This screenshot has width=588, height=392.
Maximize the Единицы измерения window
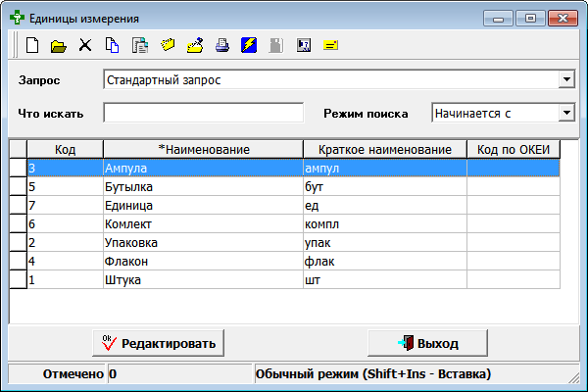pyautogui.click(x=530, y=18)
